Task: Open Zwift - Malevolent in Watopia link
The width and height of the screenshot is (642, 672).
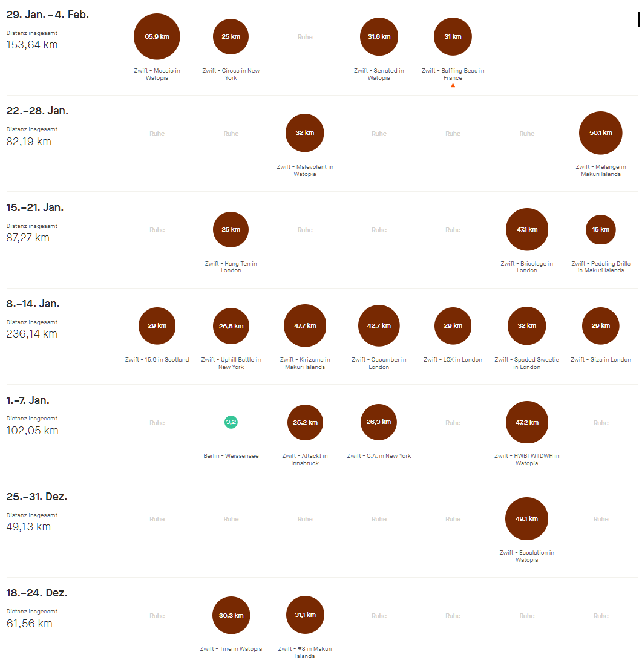Action: click(x=305, y=170)
